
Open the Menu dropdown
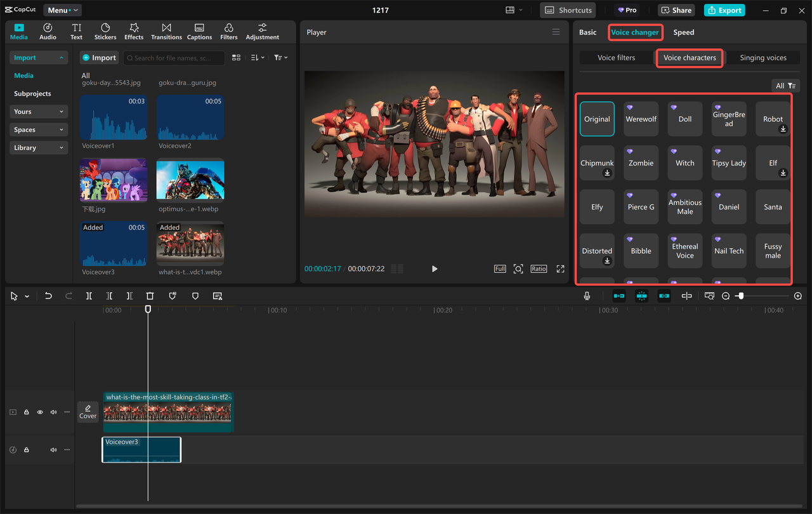(x=62, y=10)
